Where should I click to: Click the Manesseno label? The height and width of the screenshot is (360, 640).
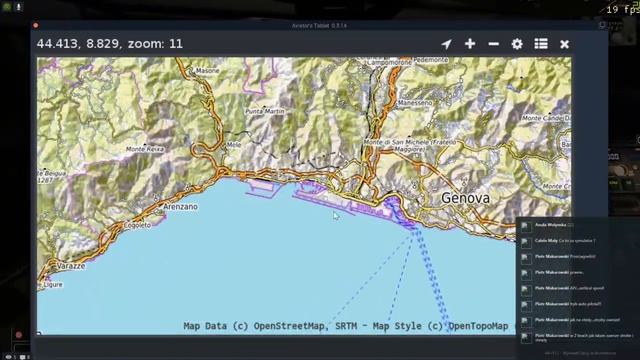pos(415,103)
